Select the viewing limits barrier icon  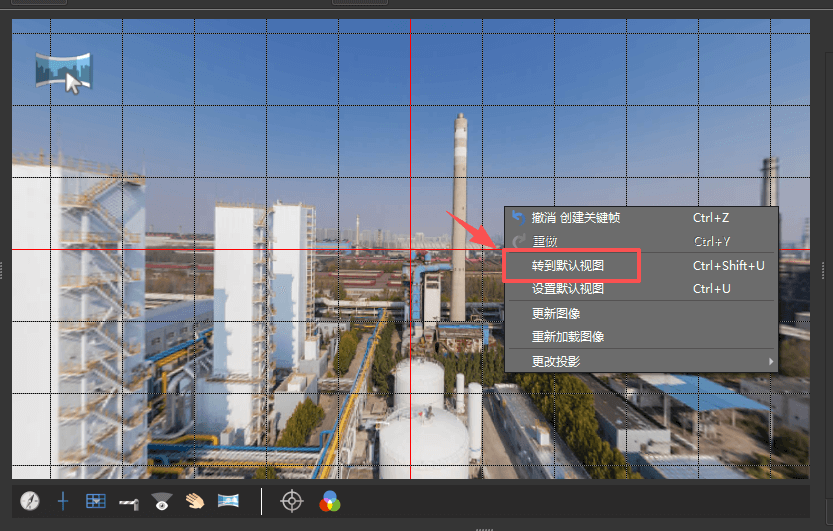(x=128, y=501)
